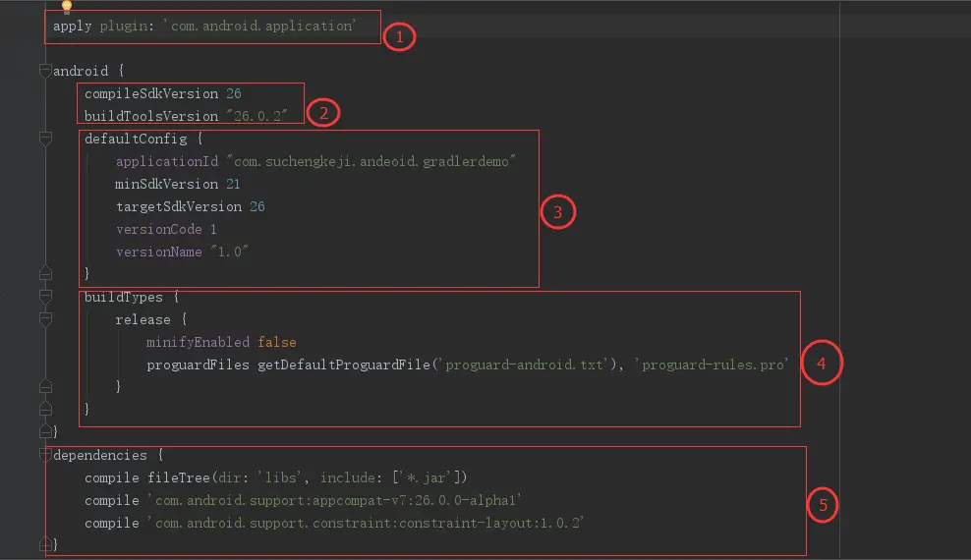Click value 26 after targetSdkVersion
The height and width of the screenshot is (560, 971).
(x=257, y=206)
